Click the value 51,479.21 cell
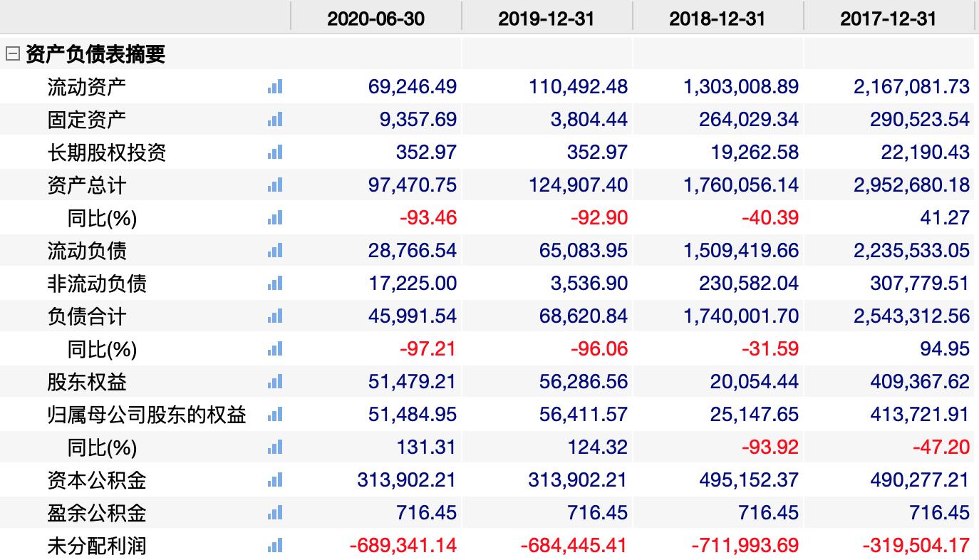 (413, 382)
